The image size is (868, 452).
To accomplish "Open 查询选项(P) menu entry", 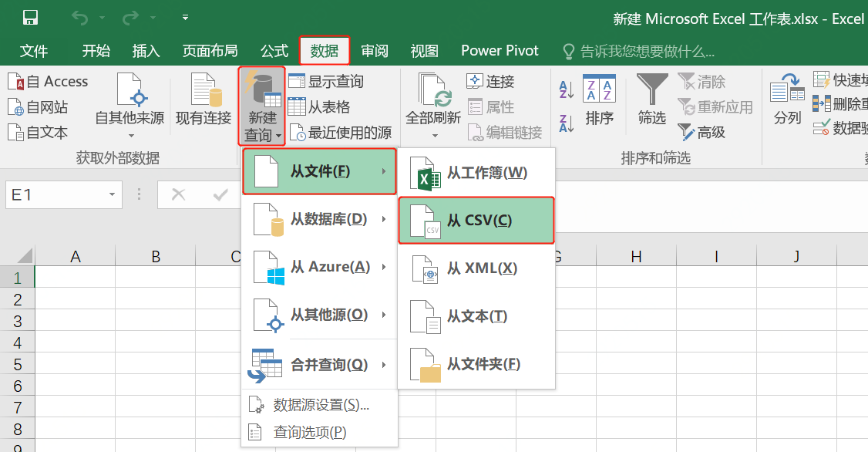I will 319,432.
